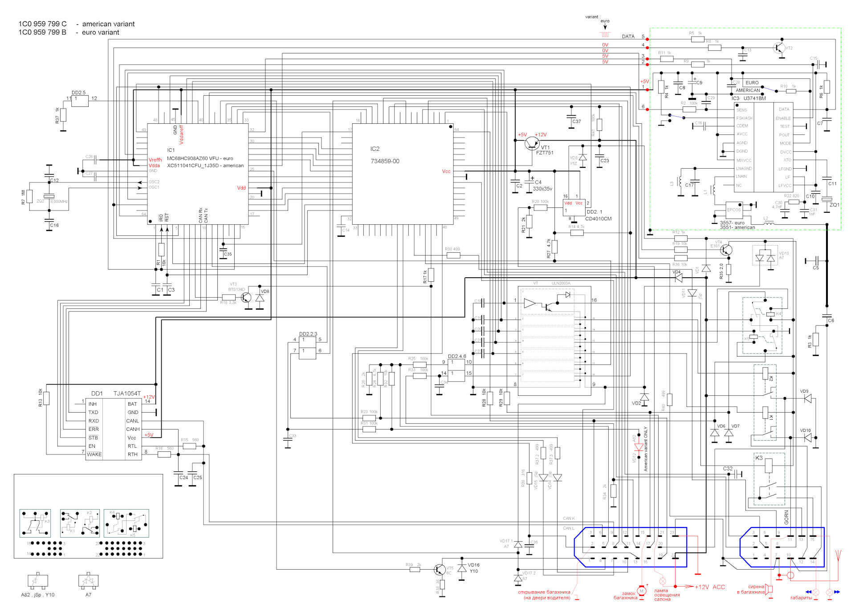Viewport: 855px width, 616px height.
Task: Click the VT5 transistor near R39
Action: [x=440, y=570]
